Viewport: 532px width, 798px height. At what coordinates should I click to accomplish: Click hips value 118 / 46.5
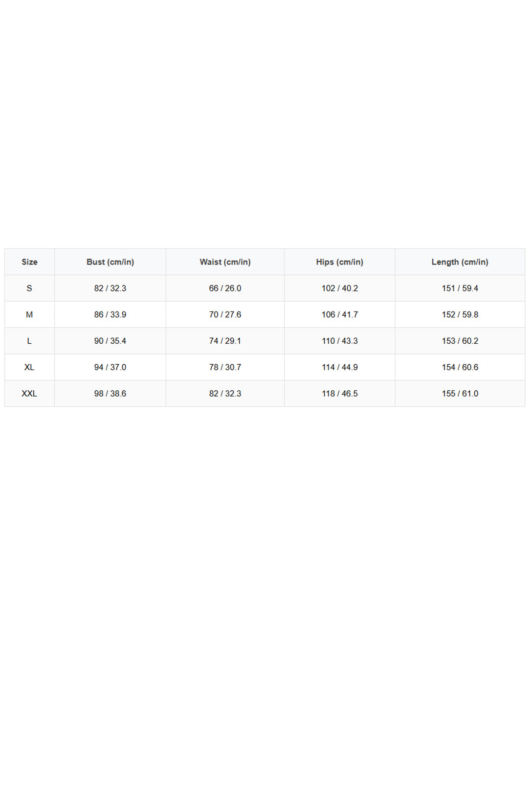[339, 394]
